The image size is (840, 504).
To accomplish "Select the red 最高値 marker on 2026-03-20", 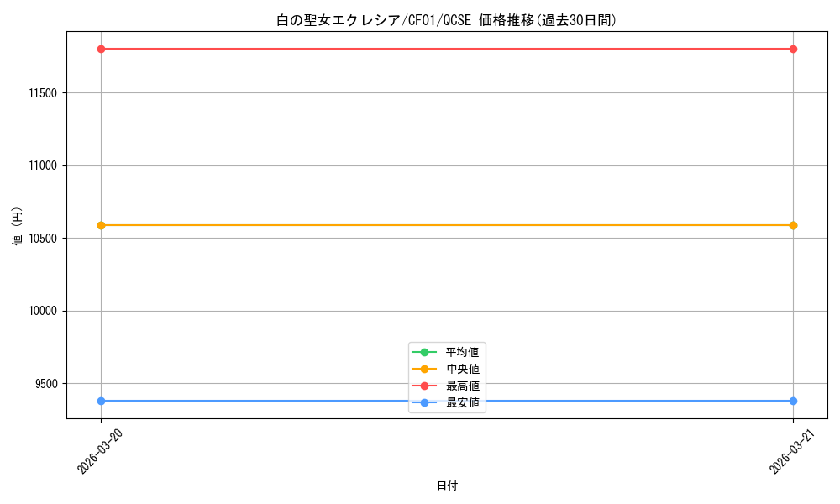I will point(100,49).
